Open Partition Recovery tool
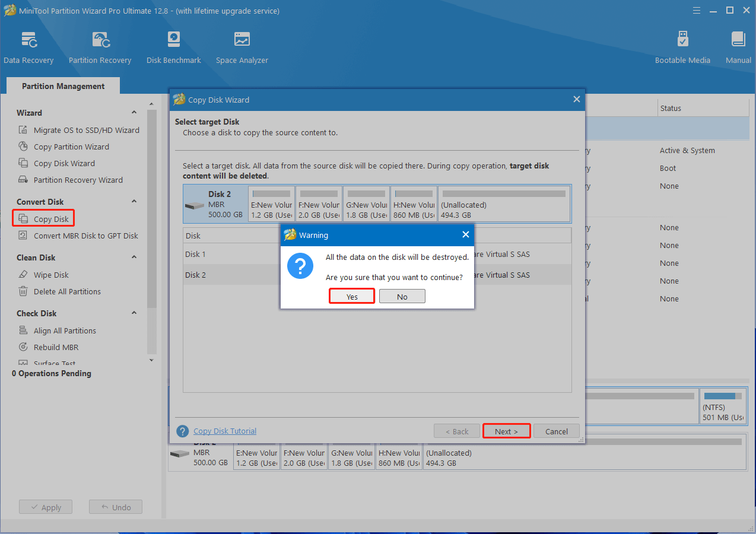The image size is (756, 534). [x=100, y=47]
